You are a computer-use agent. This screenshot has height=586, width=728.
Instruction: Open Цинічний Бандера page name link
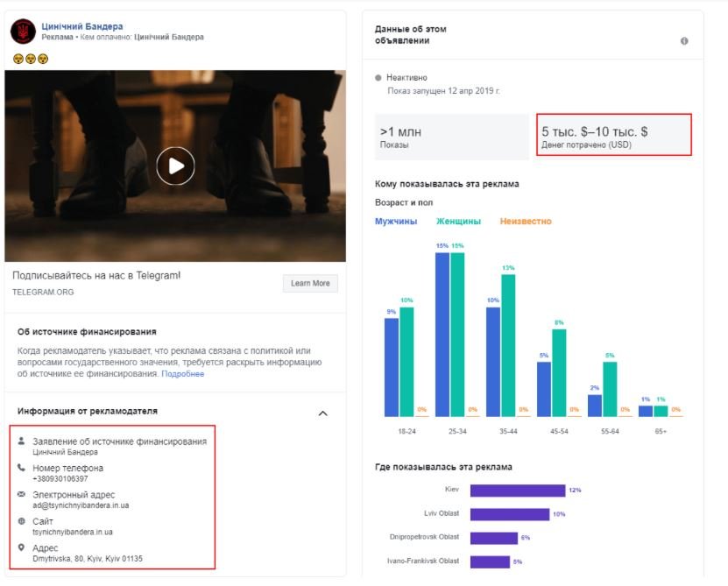[82, 26]
